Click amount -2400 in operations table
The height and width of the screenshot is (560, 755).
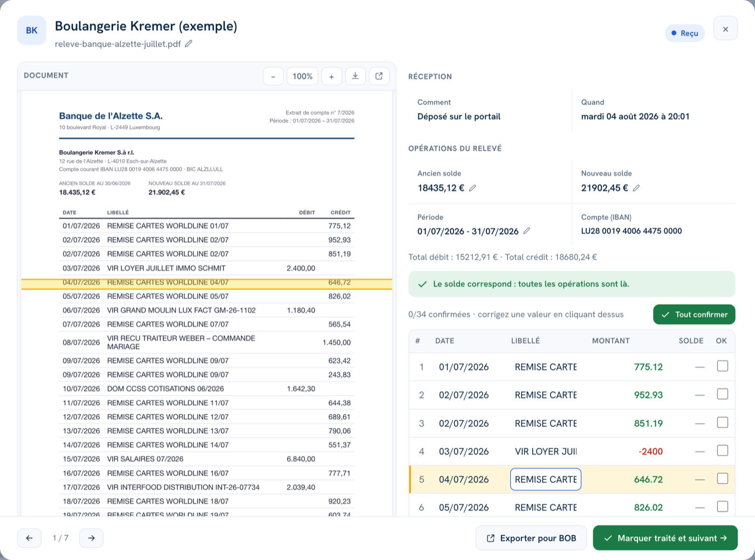tap(650, 452)
